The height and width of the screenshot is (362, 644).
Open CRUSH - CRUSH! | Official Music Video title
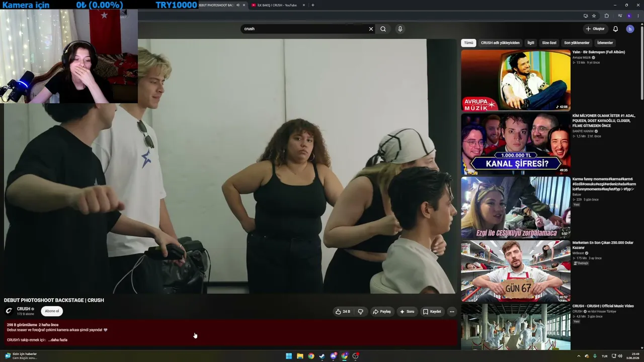click(603, 306)
